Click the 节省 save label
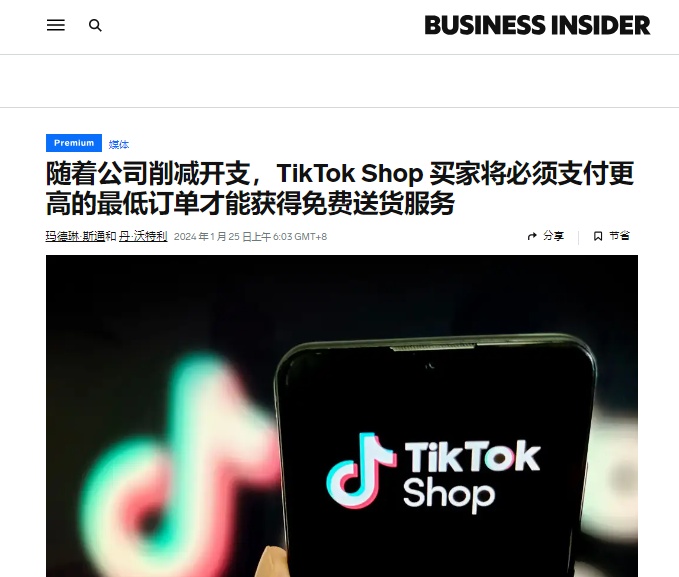Viewport: 679px width, 577px height. coord(619,236)
